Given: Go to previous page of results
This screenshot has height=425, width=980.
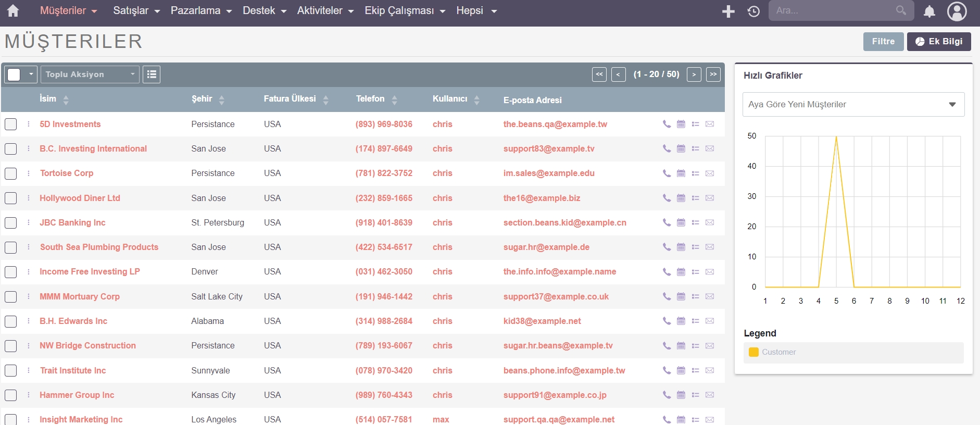Looking at the screenshot, I should click(619, 74).
